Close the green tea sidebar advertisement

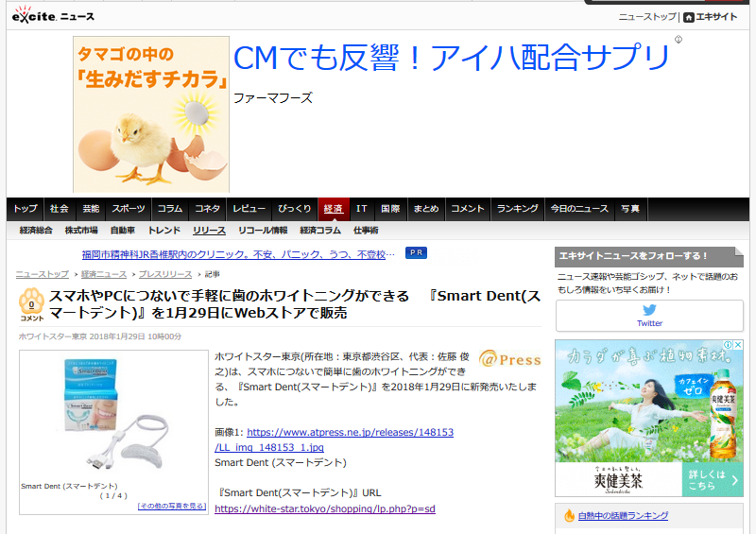pos(738,345)
